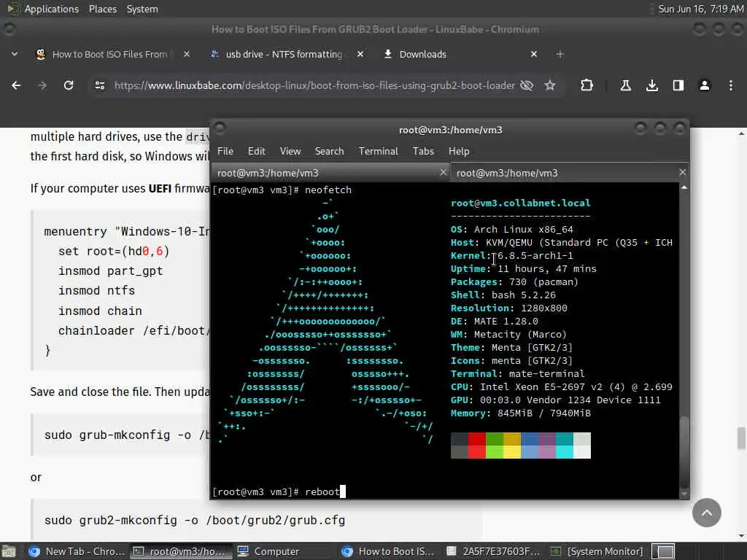Click the web page scrollbar thumb
747x560 pixels.
[x=741, y=438]
